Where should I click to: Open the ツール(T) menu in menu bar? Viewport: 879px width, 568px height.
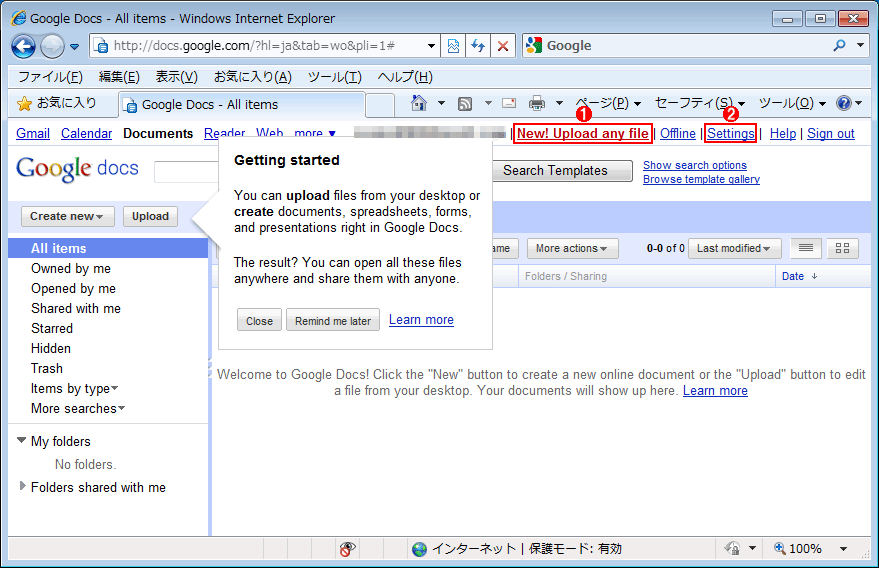click(x=335, y=77)
